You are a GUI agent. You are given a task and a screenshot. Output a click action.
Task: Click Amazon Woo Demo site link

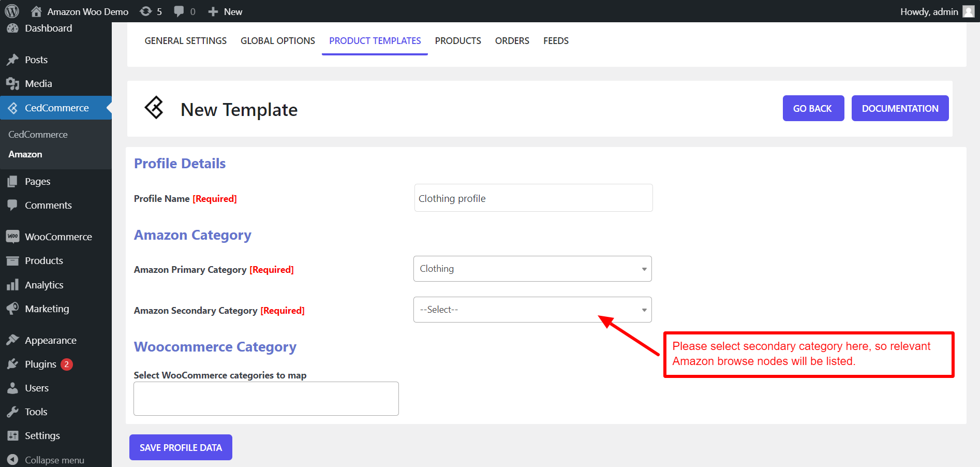click(x=88, y=11)
